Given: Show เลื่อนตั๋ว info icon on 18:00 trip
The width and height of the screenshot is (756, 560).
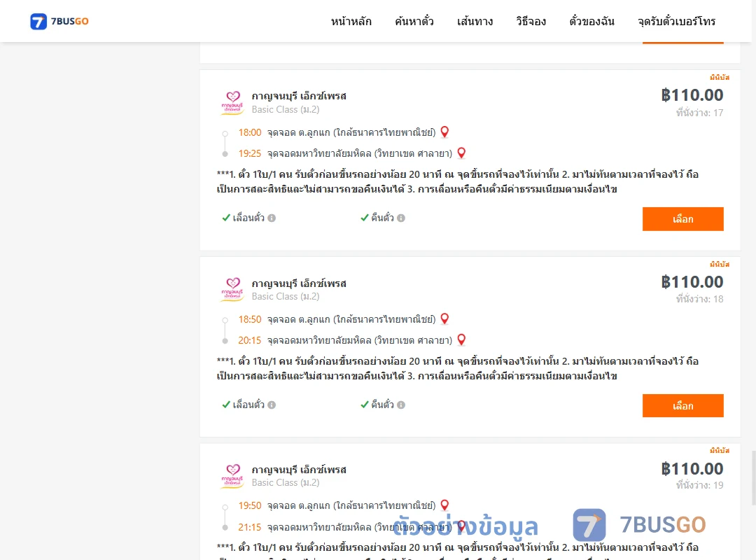Looking at the screenshot, I should tap(272, 218).
